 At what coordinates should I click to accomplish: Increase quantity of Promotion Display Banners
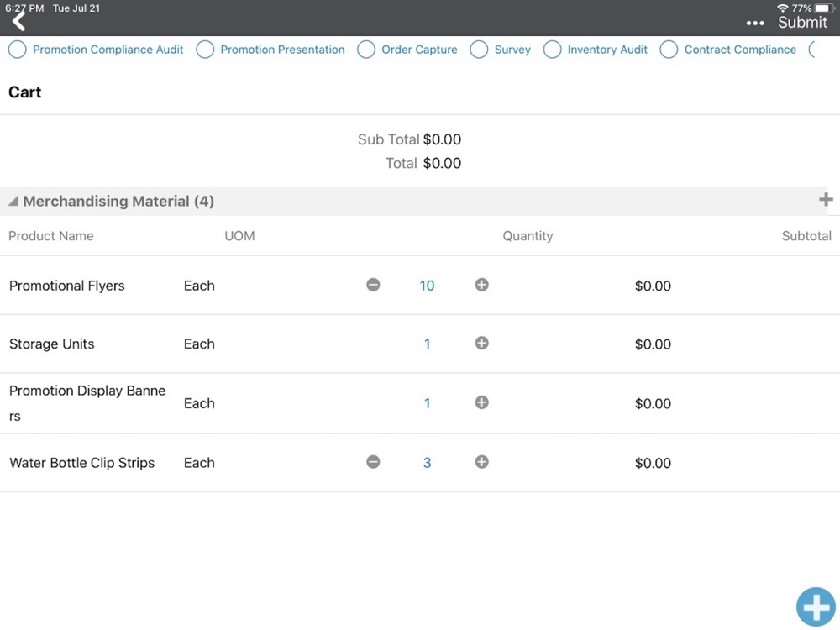(481, 402)
